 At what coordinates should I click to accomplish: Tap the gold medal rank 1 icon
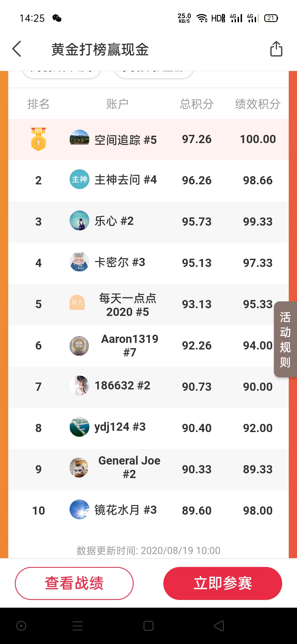click(x=38, y=139)
